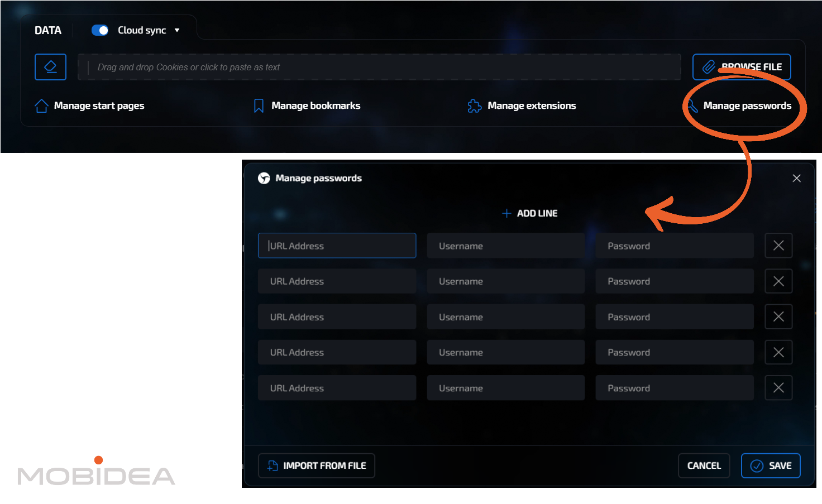822x504 pixels.
Task: Remove the third password line
Action: 778,317
